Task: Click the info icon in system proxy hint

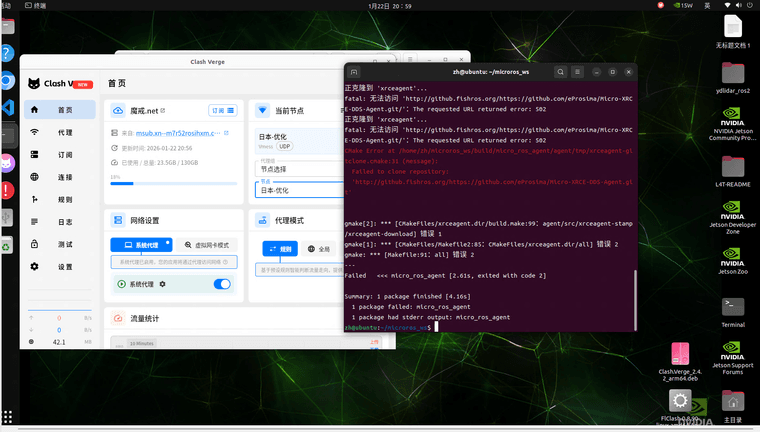Action: 225,262
